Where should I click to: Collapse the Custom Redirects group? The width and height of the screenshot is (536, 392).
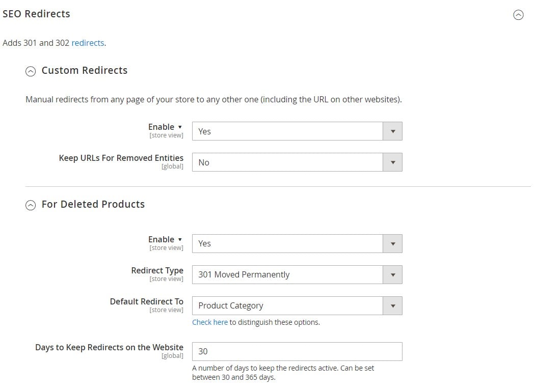[x=31, y=71]
